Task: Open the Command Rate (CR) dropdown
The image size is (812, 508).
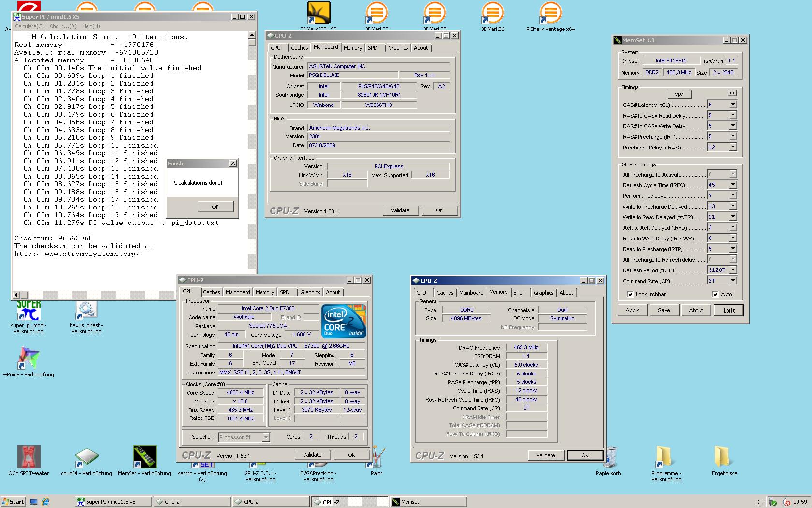Action: point(733,281)
